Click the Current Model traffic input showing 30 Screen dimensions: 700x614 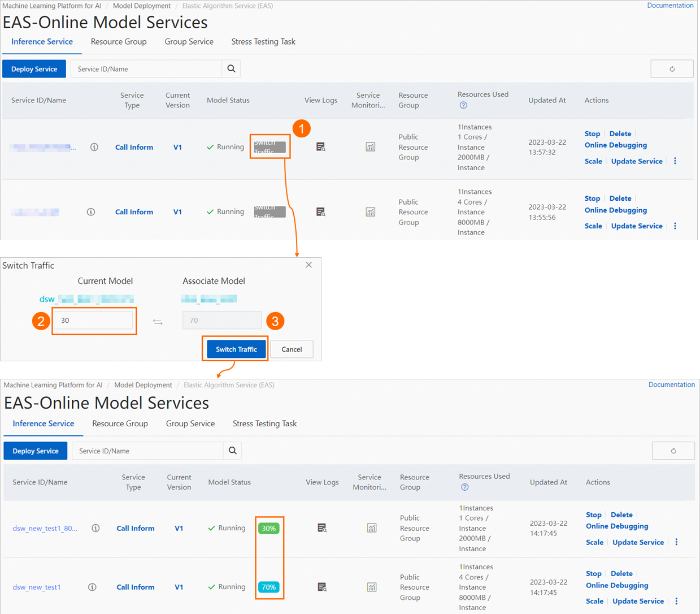click(94, 319)
